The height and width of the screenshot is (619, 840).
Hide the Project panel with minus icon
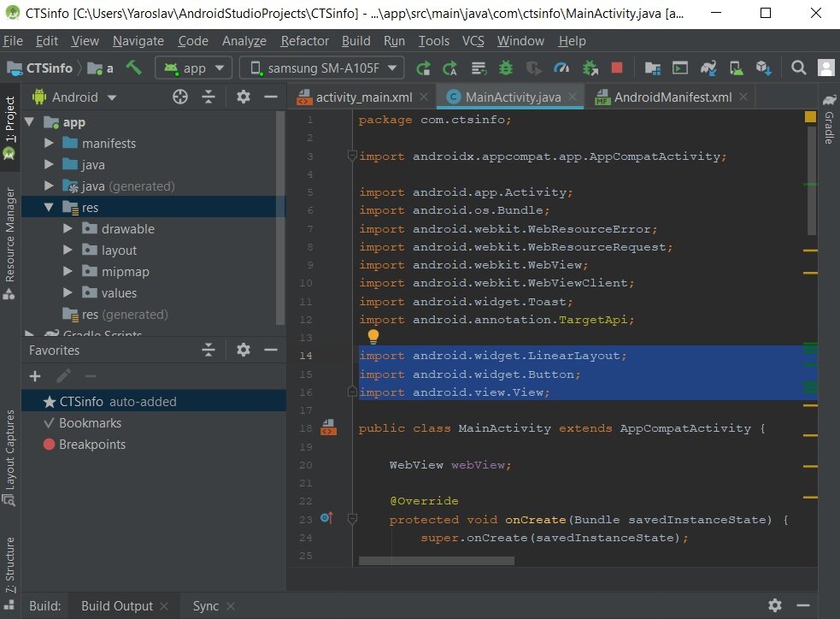pos(271,97)
